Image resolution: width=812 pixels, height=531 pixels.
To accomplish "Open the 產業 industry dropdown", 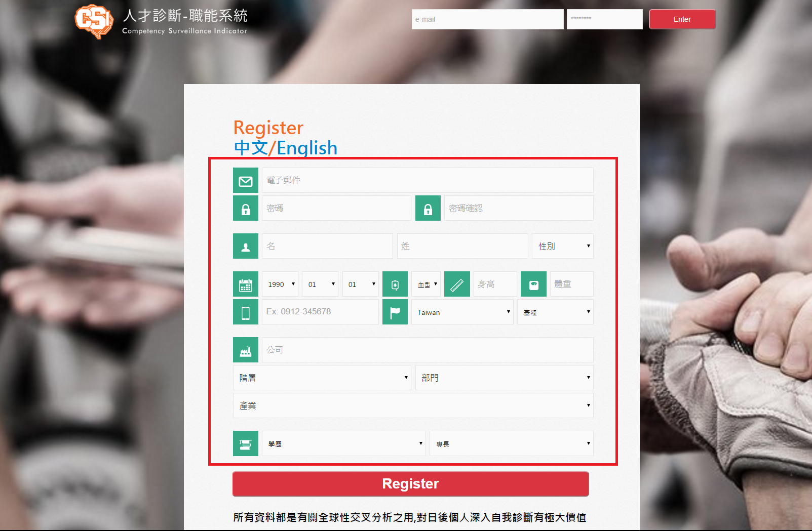I will tap(413, 406).
